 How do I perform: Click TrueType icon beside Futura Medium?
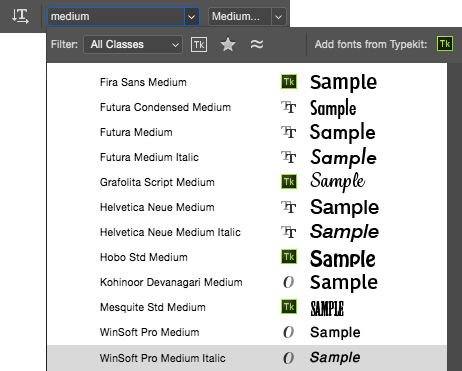tap(289, 132)
